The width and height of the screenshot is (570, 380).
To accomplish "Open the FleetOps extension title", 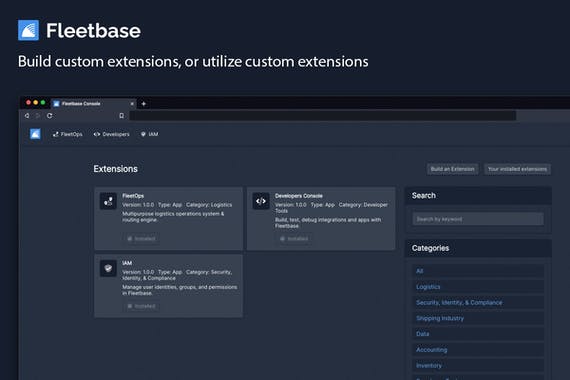I will (133, 196).
